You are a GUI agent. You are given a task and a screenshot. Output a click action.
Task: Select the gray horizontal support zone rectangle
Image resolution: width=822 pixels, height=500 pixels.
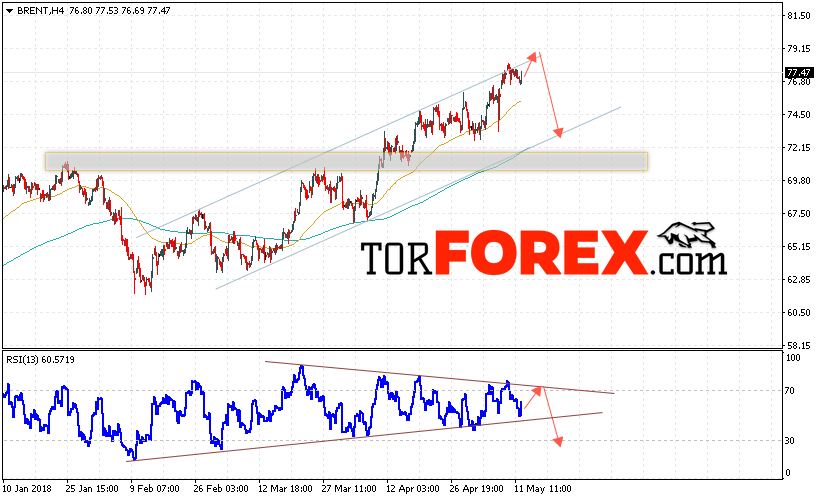[347, 161]
